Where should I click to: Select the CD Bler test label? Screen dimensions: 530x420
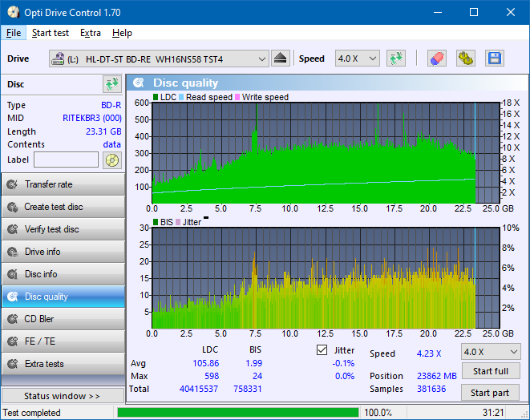(38, 319)
